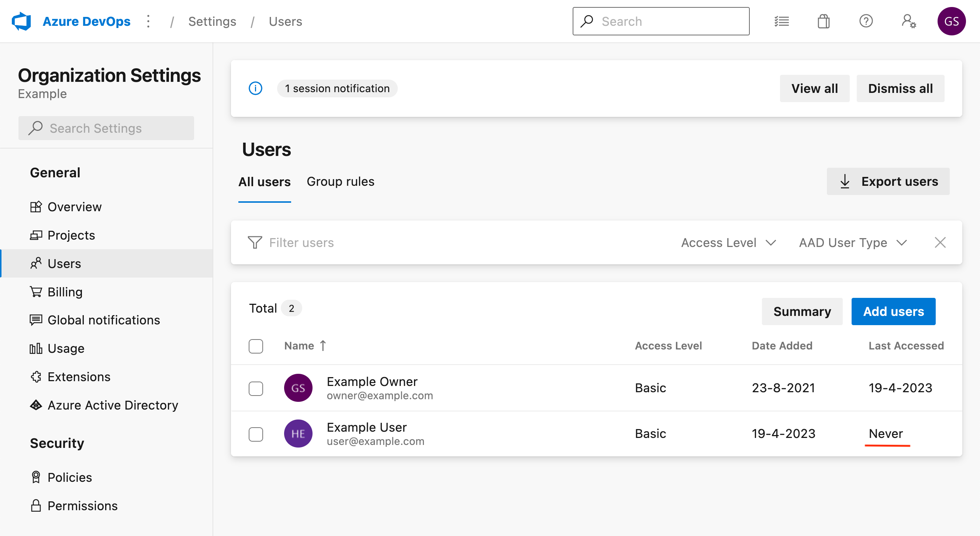Open Azure Active Directory settings
This screenshot has width=980, height=536.
(x=107, y=405)
